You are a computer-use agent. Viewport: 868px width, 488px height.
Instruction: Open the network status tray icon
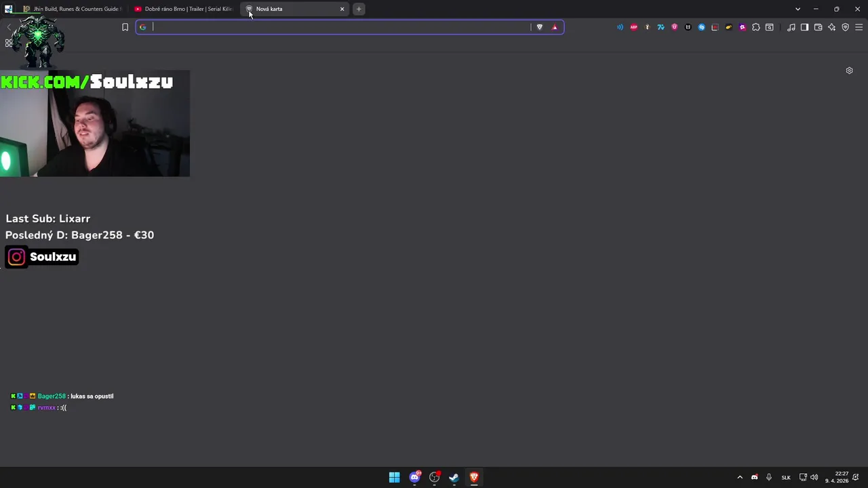(x=803, y=477)
